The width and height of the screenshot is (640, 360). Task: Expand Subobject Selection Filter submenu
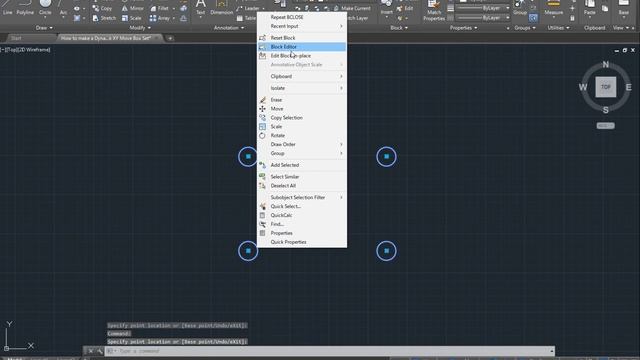click(302, 198)
